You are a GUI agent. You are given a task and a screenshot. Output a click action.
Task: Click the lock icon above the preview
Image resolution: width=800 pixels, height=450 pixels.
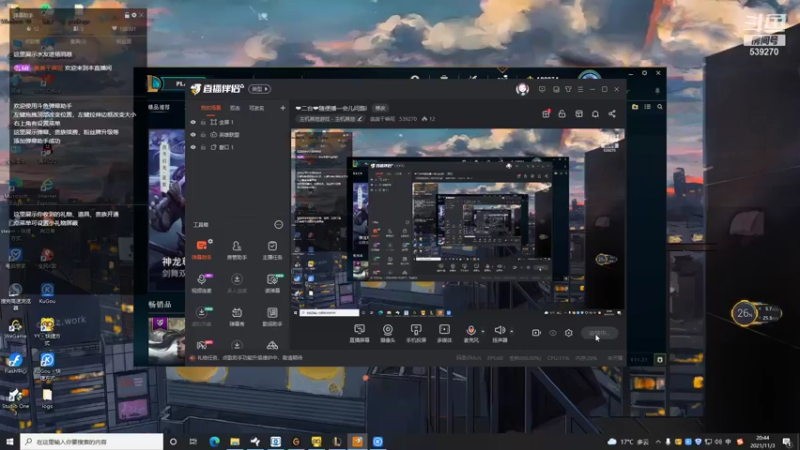562,114
